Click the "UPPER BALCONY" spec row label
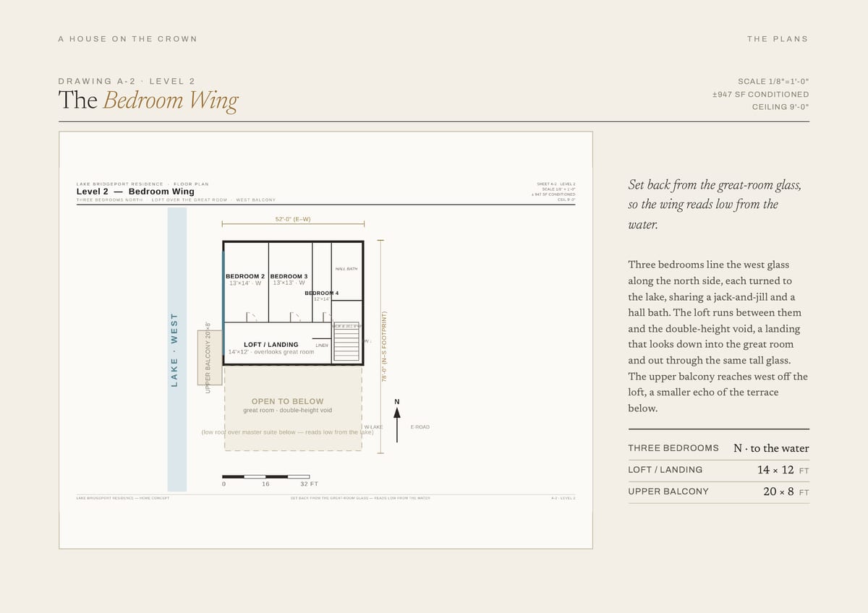The image size is (868, 613). (x=668, y=492)
